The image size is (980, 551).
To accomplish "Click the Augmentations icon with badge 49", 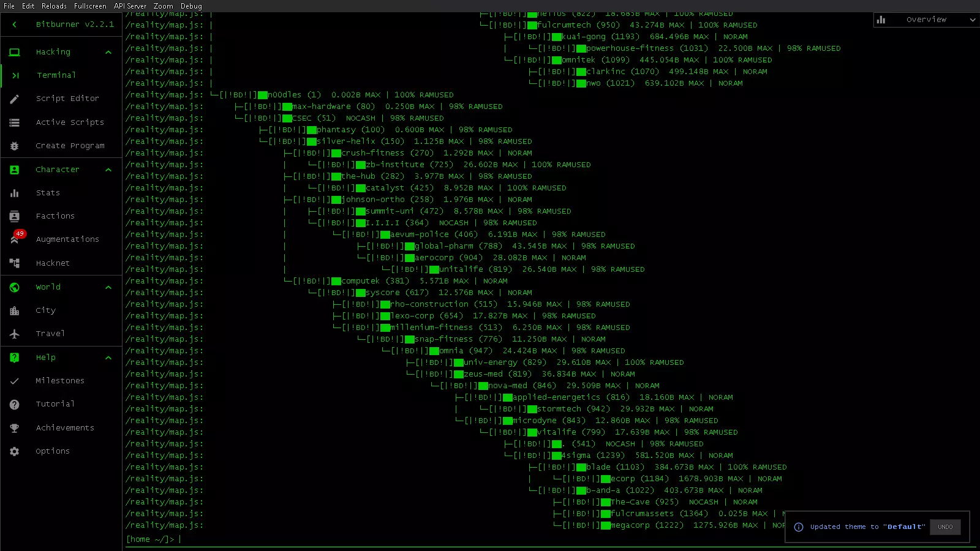I will pyautogui.click(x=15, y=239).
